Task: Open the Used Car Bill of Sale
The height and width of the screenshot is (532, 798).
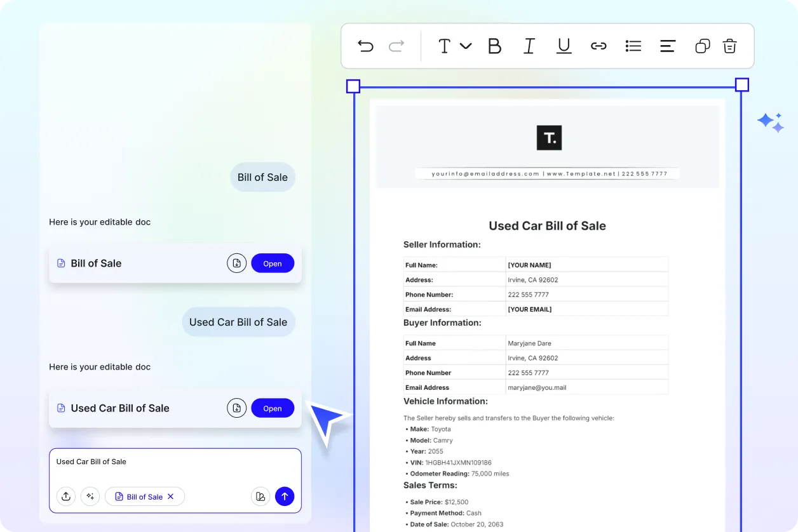Action: pos(273,408)
